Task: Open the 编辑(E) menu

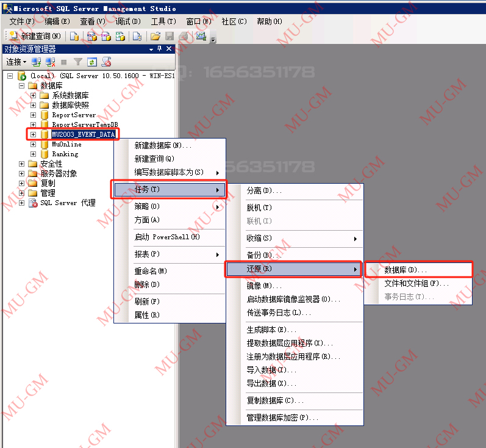Action: [x=57, y=21]
